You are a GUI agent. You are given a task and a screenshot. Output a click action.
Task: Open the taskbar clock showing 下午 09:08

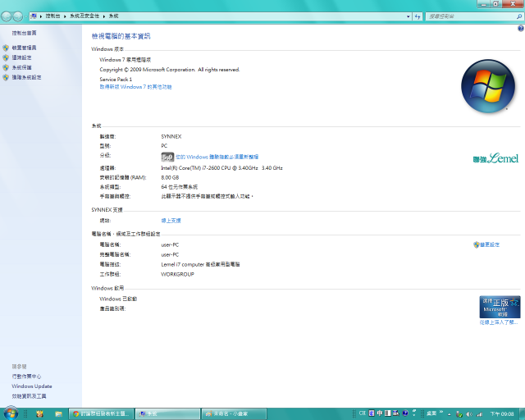502,414
